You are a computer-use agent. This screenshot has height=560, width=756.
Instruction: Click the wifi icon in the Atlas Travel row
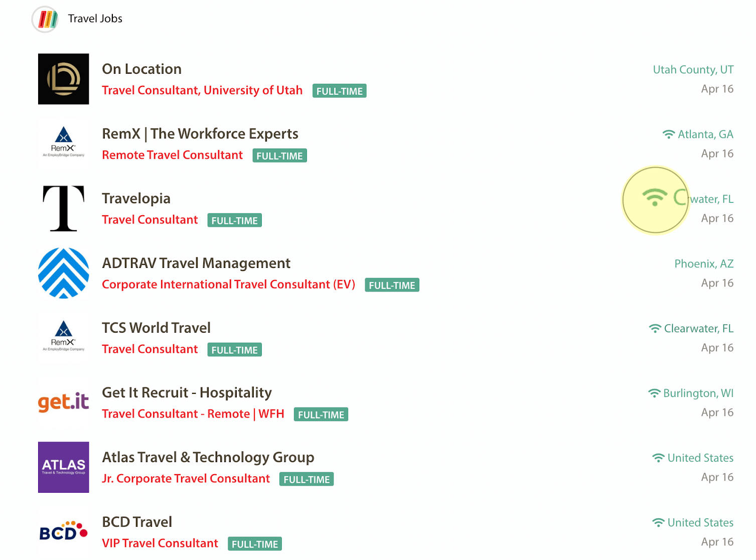pyautogui.click(x=658, y=458)
